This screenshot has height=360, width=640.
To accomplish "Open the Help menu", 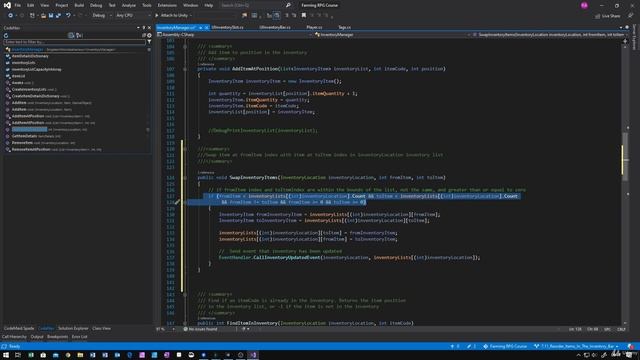I will [209, 5].
